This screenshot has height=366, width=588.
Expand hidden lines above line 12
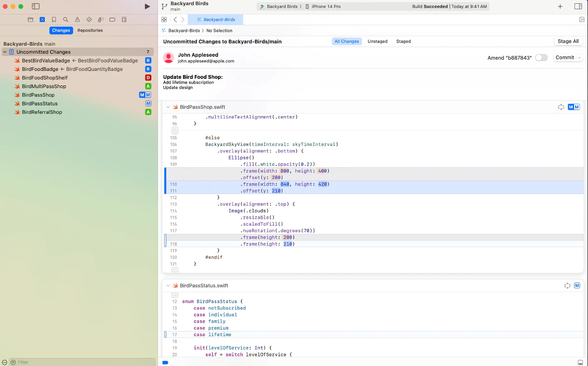pyautogui.click(x=175, y=295)
